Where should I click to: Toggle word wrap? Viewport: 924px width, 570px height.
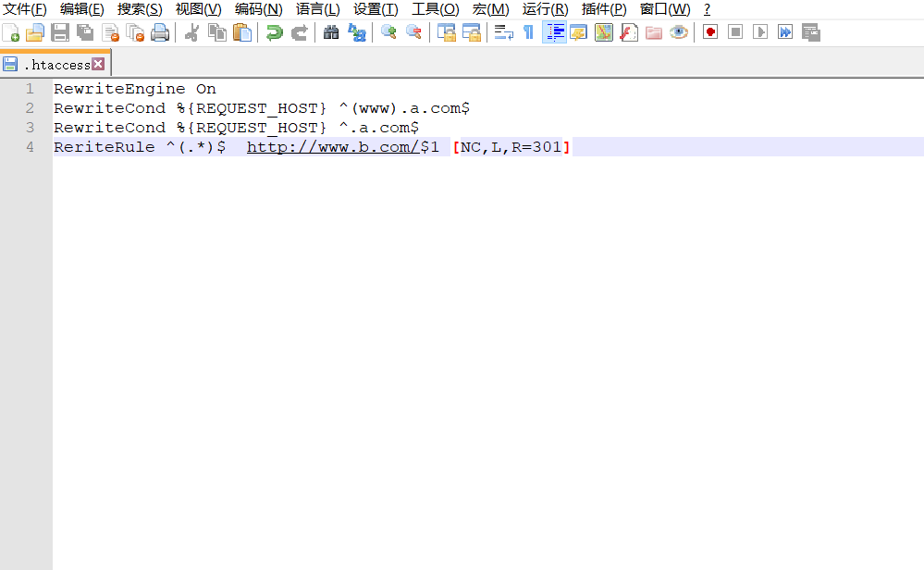(503, 32)
